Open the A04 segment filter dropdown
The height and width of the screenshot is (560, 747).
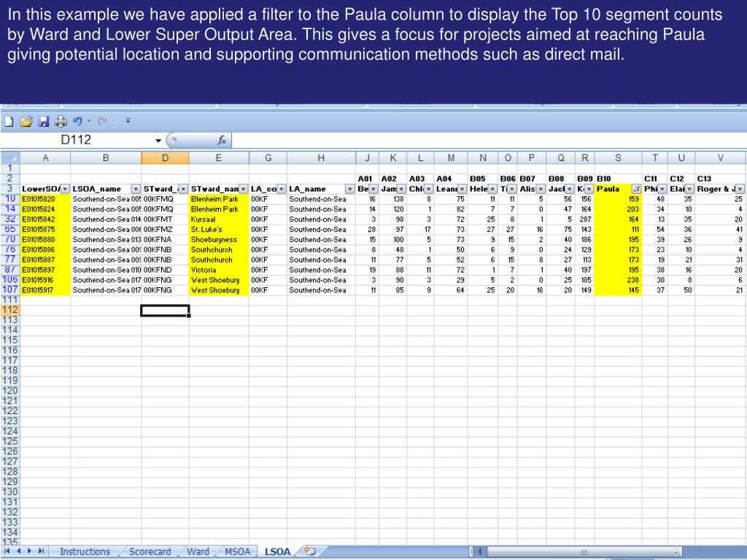tap(462, 189)
